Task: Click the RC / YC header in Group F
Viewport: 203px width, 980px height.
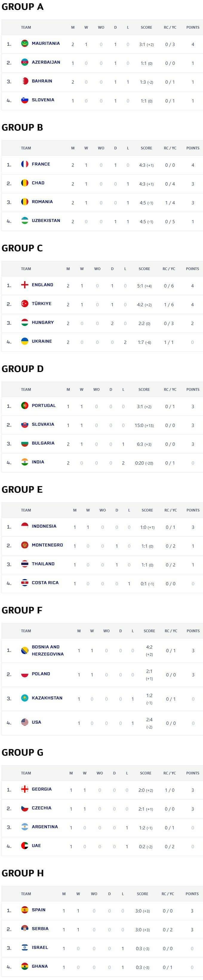Action: click(171, 631)
